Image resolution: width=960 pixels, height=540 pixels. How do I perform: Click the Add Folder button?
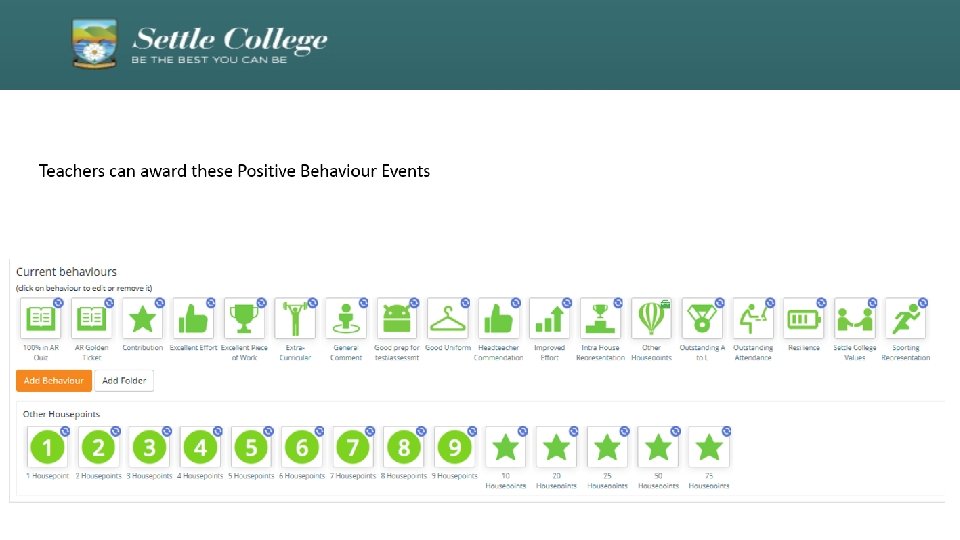click(124, 381)
